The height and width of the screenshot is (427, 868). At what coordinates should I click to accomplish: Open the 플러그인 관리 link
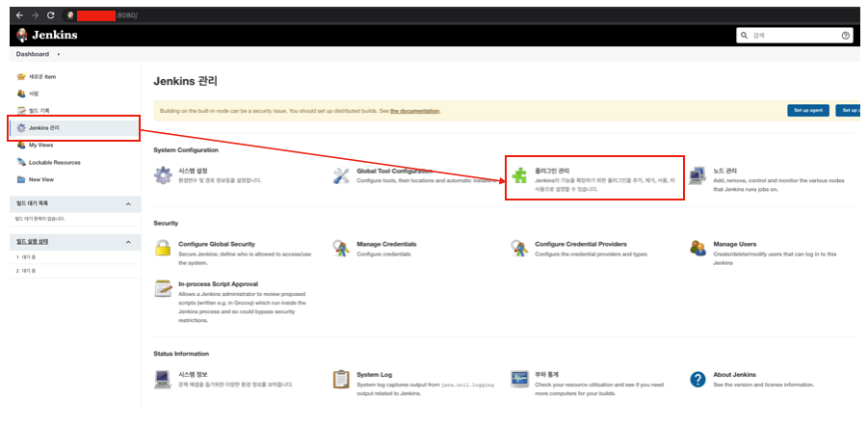[x=551, y=172]
